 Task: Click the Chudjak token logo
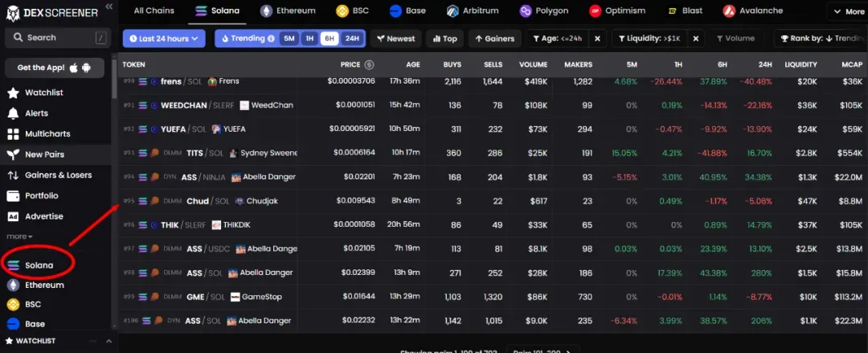(x=240, y=201)
